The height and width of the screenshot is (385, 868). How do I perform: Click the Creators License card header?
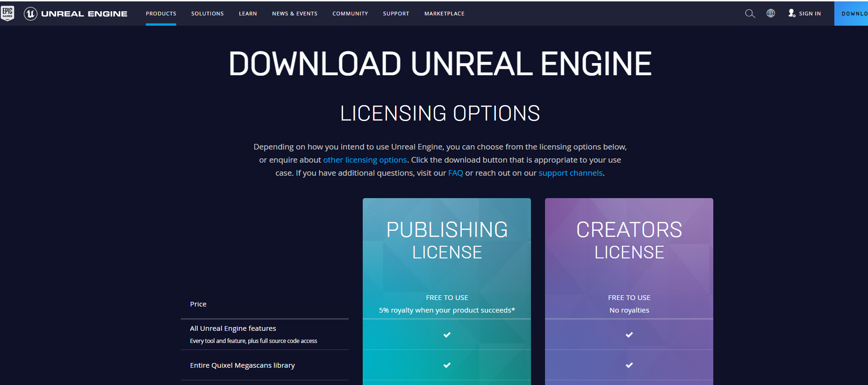pyautogui.click(x=629, y=241)
